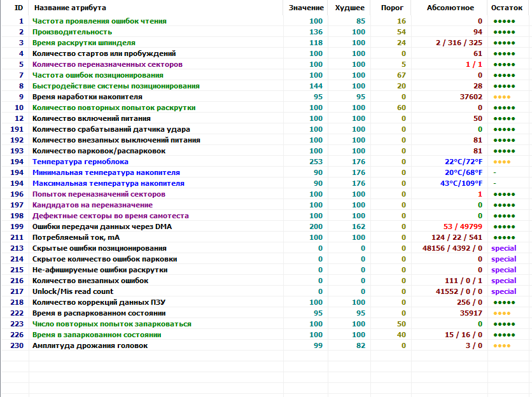Select the "Количество переназначенных секторов" attribute row
Image resolution: width=532 pixels, height=397 pixels.
107,64
